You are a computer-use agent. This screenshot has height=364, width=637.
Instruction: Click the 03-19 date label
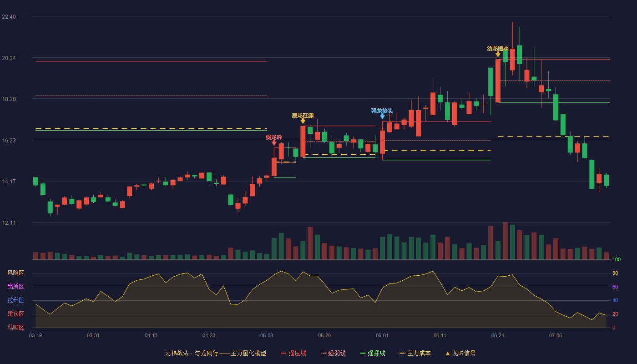coord(35,335)
